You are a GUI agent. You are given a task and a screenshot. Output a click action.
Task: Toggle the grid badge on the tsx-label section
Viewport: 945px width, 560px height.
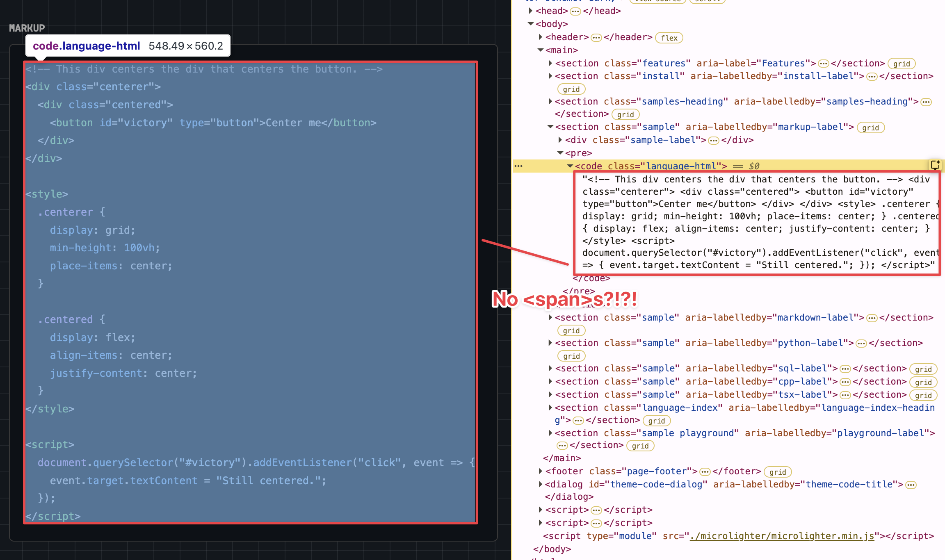(923, 395)
